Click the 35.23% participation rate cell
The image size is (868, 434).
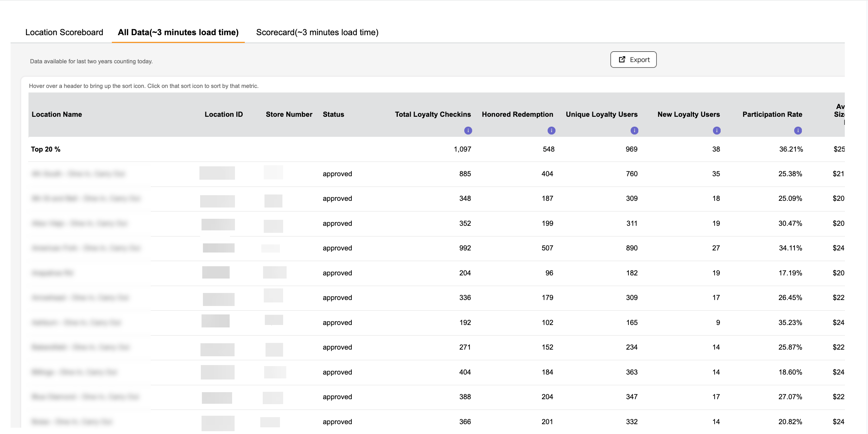click(x=790, y=323)
